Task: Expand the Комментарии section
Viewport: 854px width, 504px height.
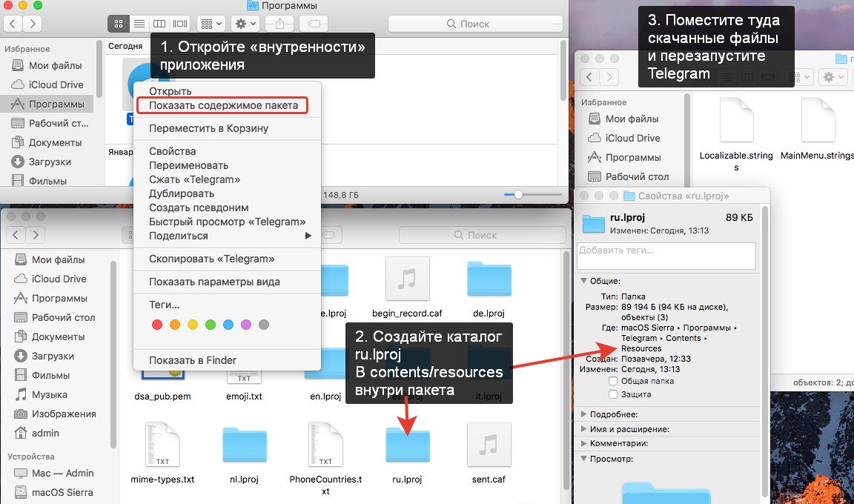Action: [584, 443]
